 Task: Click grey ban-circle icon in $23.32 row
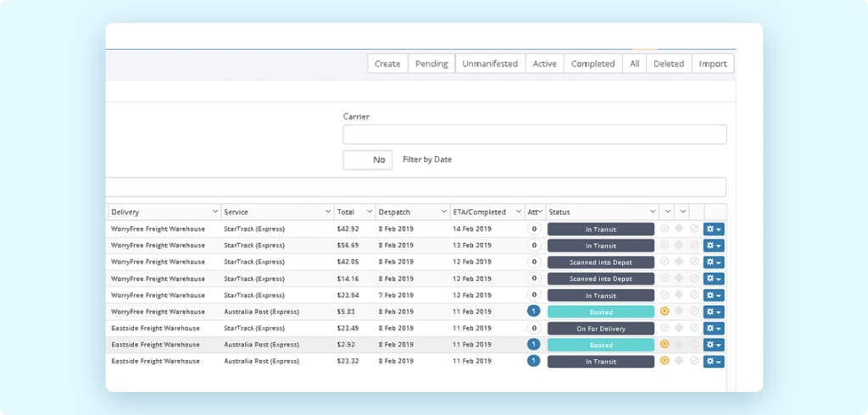pyautogui.click(x=694, y=361)
